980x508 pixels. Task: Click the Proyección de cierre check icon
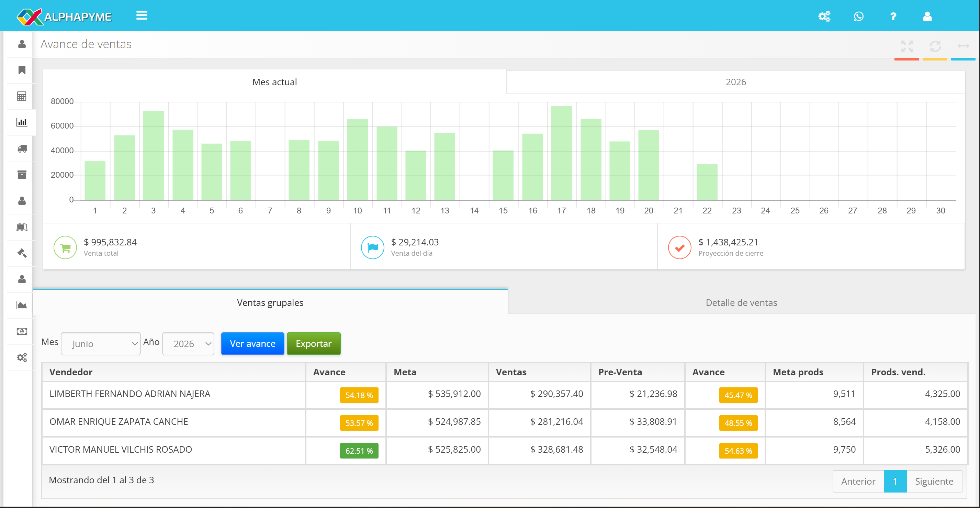tap(679, 247)
